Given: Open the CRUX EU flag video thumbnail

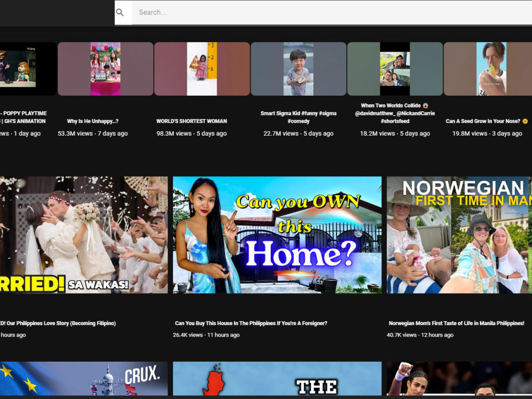Looking at the screenshot, I should (84, 379).
